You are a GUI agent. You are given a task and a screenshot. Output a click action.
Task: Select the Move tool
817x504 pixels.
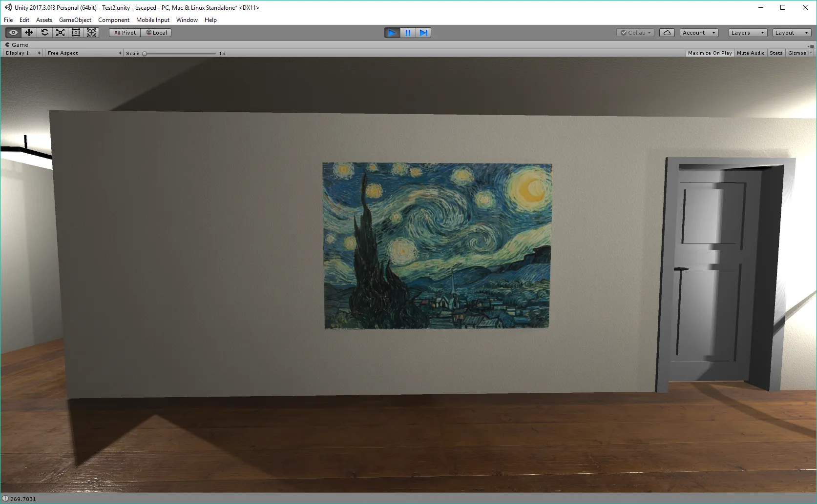(29, 33)
